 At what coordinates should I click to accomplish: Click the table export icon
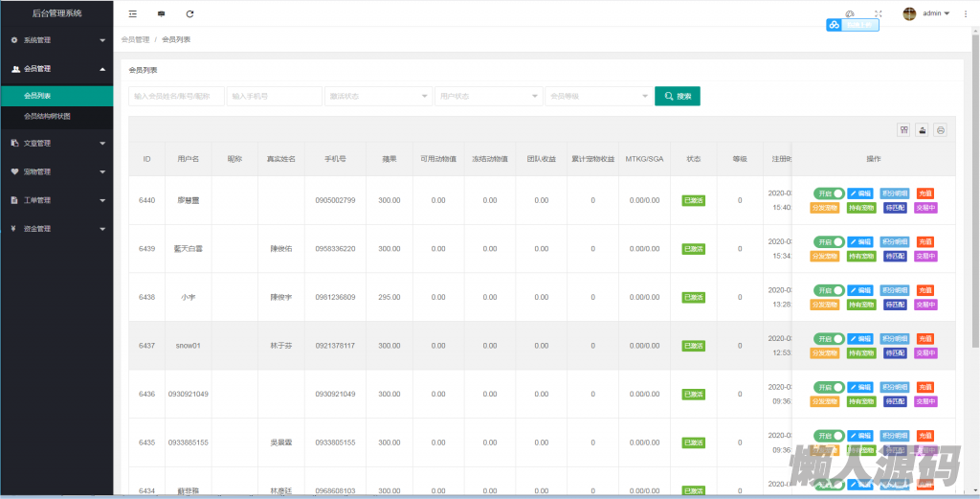click(x=922, y=129)
